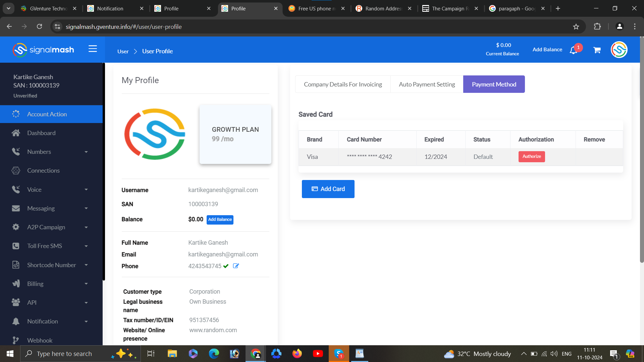Open Chrome extensions puzzle icon
644x362 pixels.
pyautogui.click(x=597, y=26)
